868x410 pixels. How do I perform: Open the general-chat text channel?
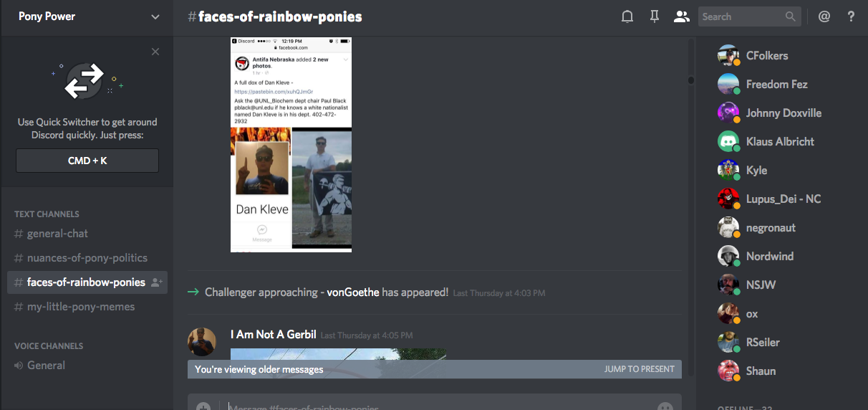tap(57, 234)
